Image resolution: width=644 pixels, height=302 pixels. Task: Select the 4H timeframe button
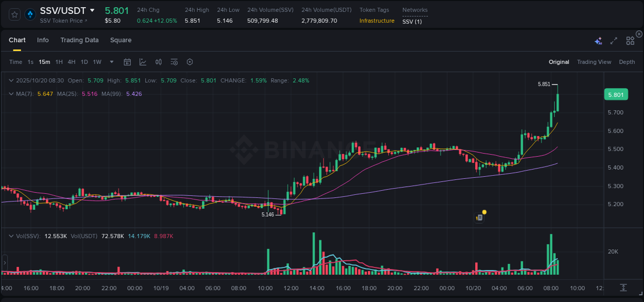click(72, 62)
